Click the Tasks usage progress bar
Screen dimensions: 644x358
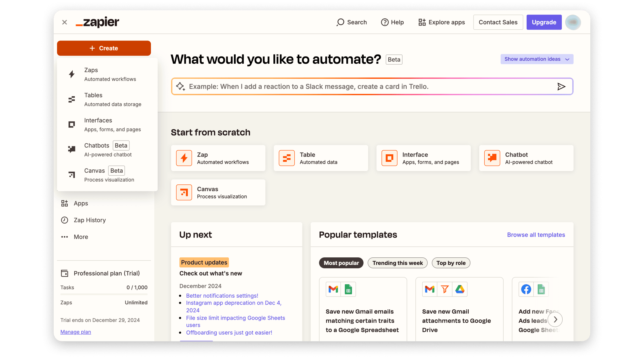click(104, 294)
